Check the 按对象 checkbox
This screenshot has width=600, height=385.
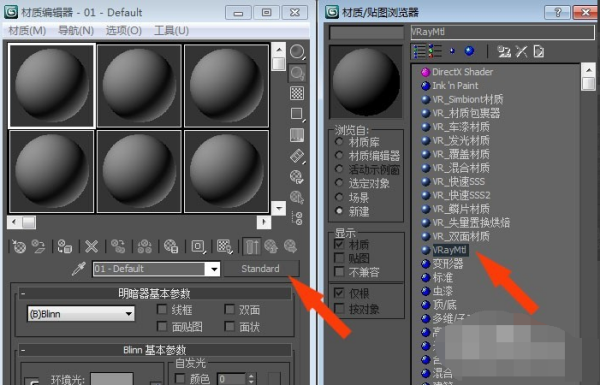339,308
